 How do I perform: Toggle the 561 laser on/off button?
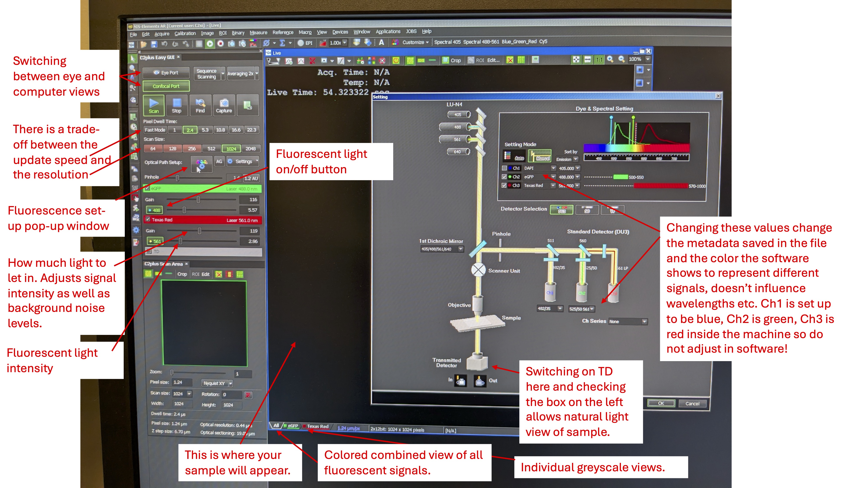[x=155, y=241]
